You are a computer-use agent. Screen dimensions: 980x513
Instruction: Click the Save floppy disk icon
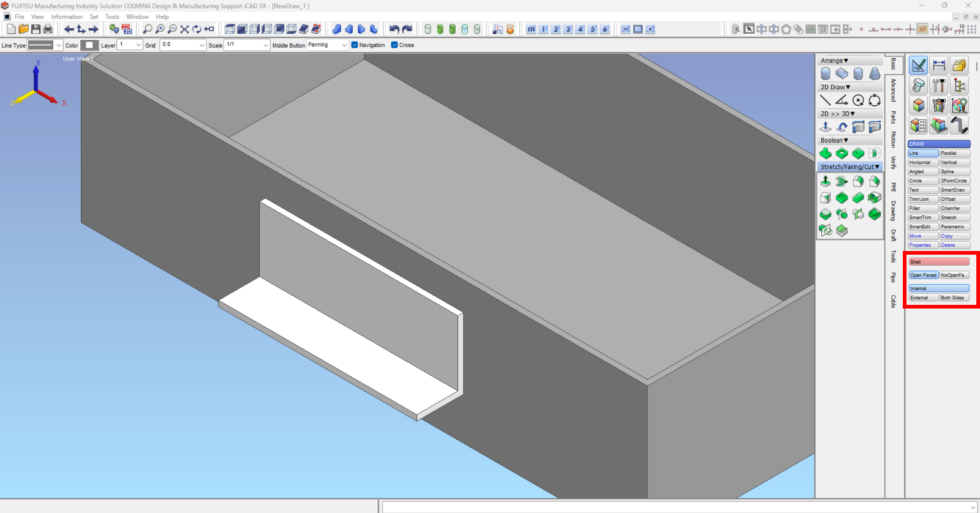[x=36, y=29]
